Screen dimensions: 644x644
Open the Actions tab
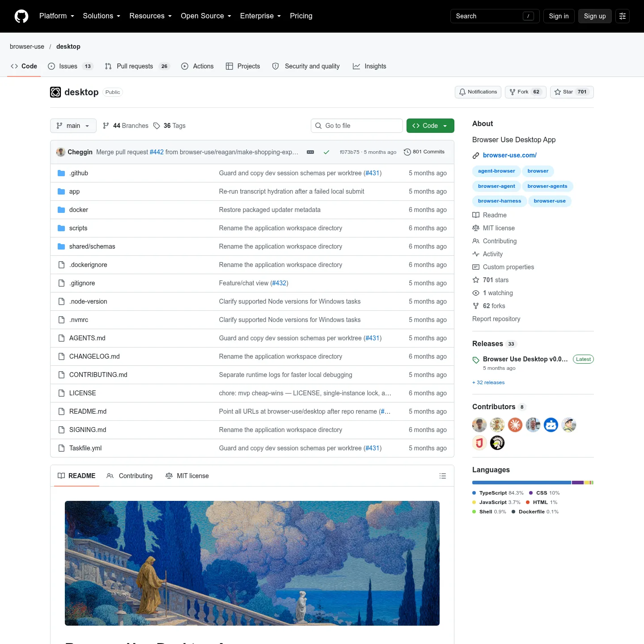(x=197, y=66)
